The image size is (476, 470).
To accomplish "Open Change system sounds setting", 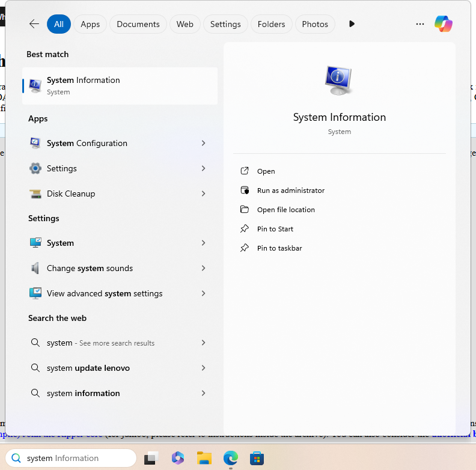I will click(x=120, y=268).
